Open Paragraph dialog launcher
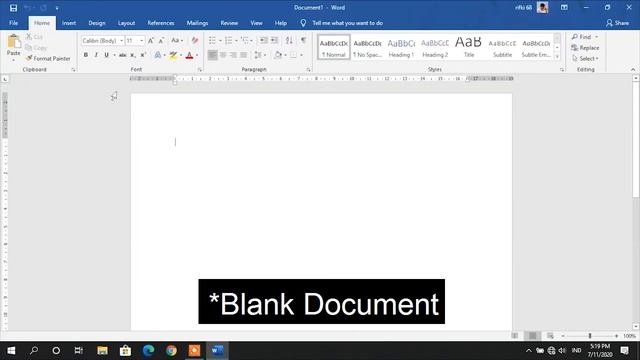 (309, 70)
